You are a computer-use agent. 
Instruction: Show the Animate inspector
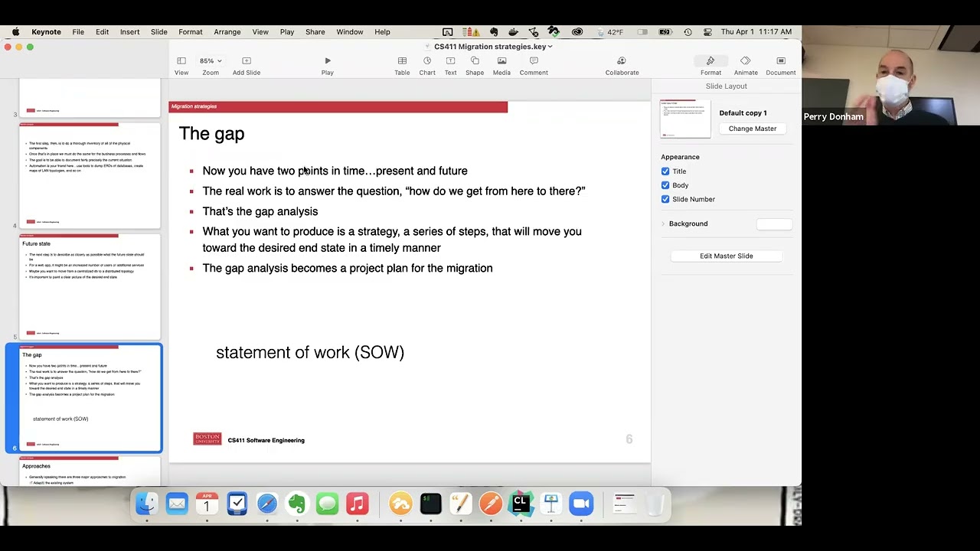pos(746,66)
